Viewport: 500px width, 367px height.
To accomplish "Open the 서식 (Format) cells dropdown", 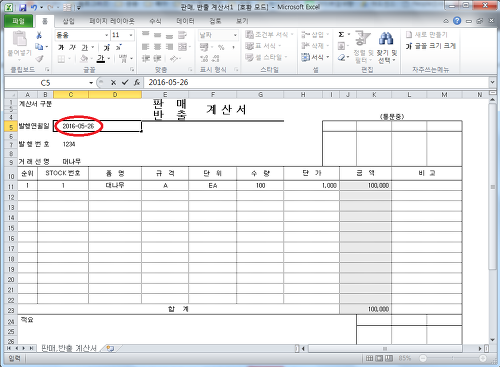I will [x=315, y=57].
